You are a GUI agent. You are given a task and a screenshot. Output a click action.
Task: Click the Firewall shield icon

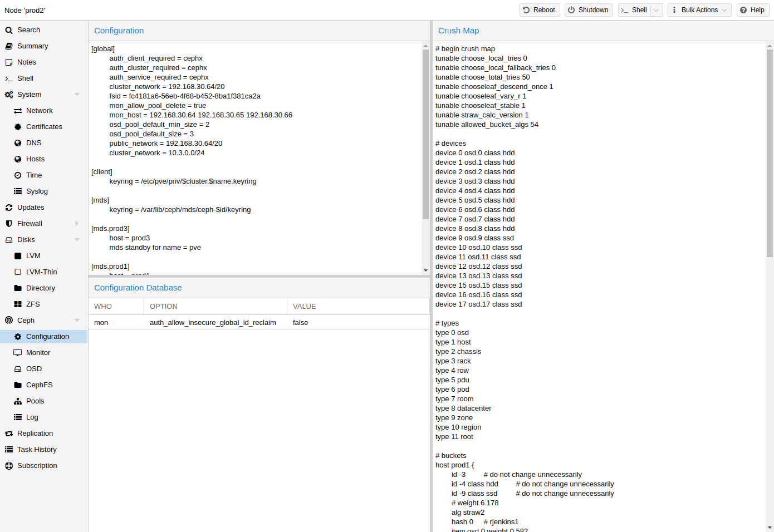pos(9,224)
